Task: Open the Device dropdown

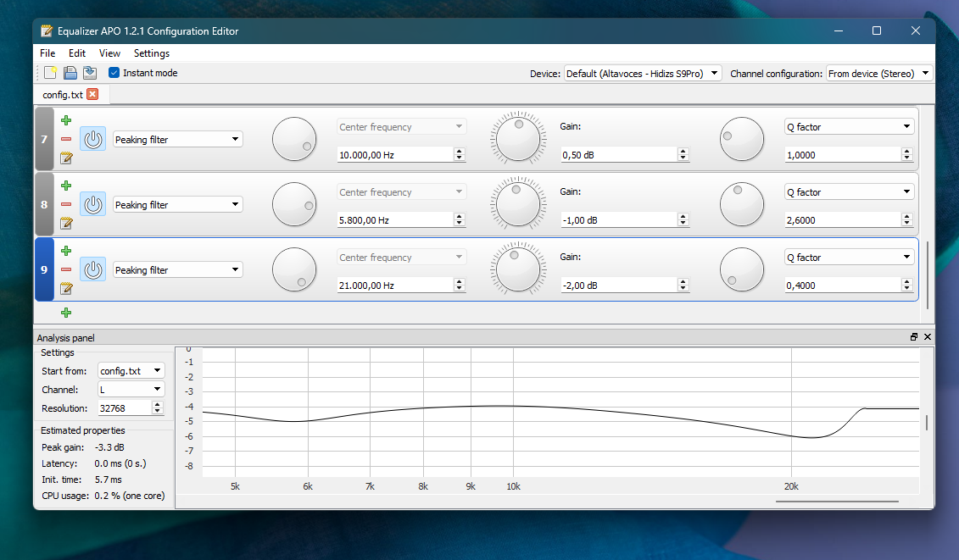Action: [x=643, y=74]
